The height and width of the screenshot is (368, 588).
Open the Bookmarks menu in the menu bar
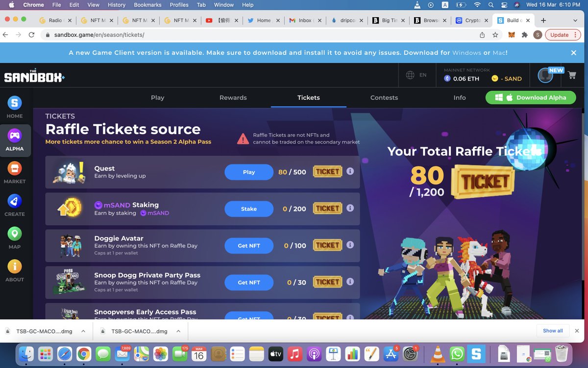pyautogui.click(x=147, y=5)
